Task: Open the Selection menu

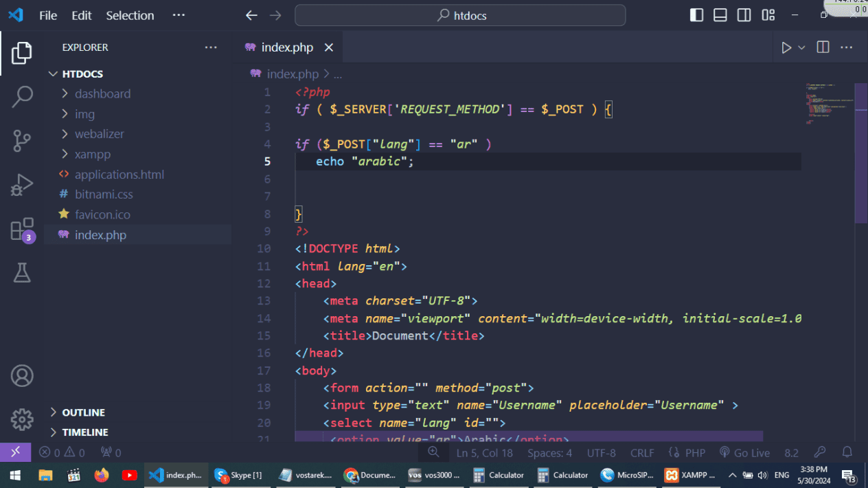Action: [130, 15]
